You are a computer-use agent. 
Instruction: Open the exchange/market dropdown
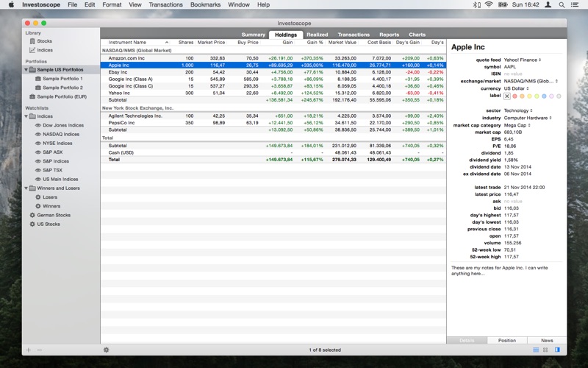point(531,81)
